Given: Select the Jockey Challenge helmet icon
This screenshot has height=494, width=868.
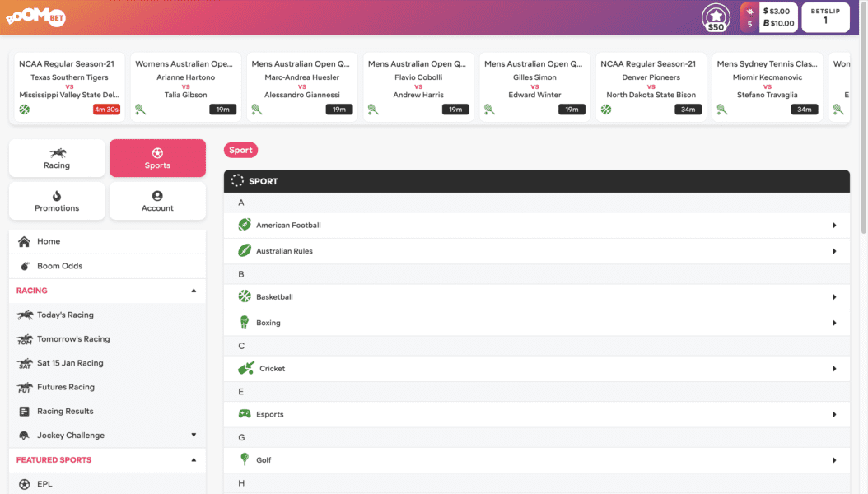Looking at the screenshot, I should (x=24, y=435).
